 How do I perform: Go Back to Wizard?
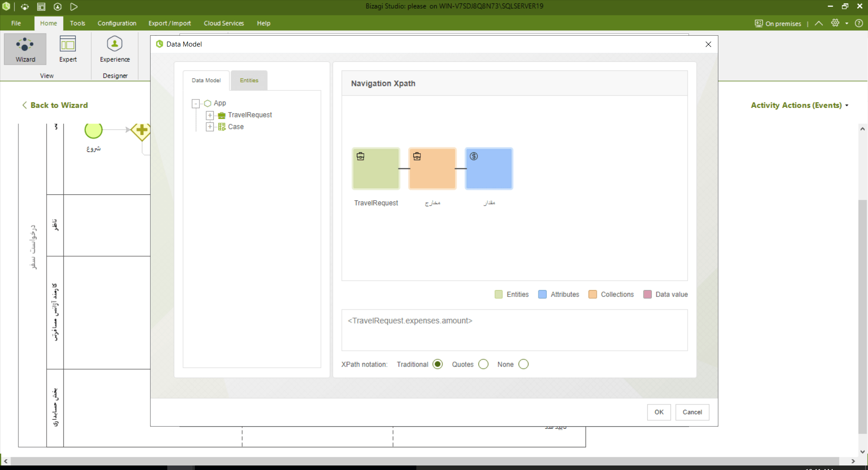coord(55,105)
